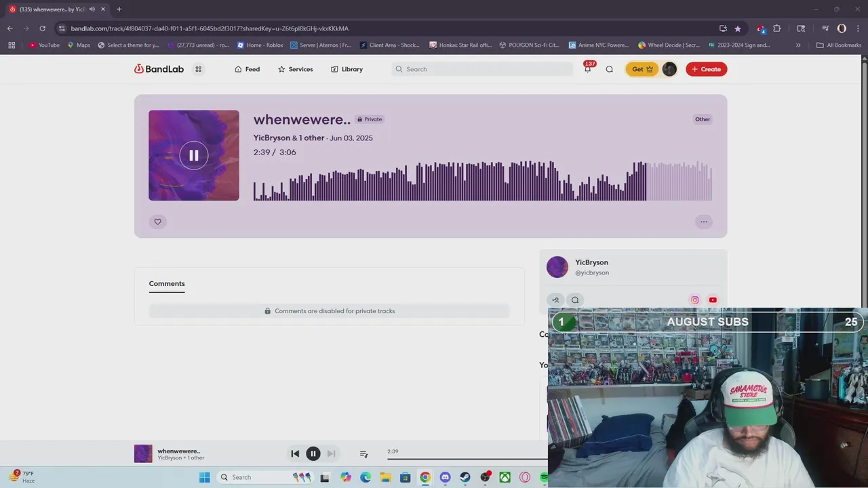Screen dimensions: 868x488
Task: Open the Home - Roblox bookmark
Action: pyautogui.click(x=260, y=45)
